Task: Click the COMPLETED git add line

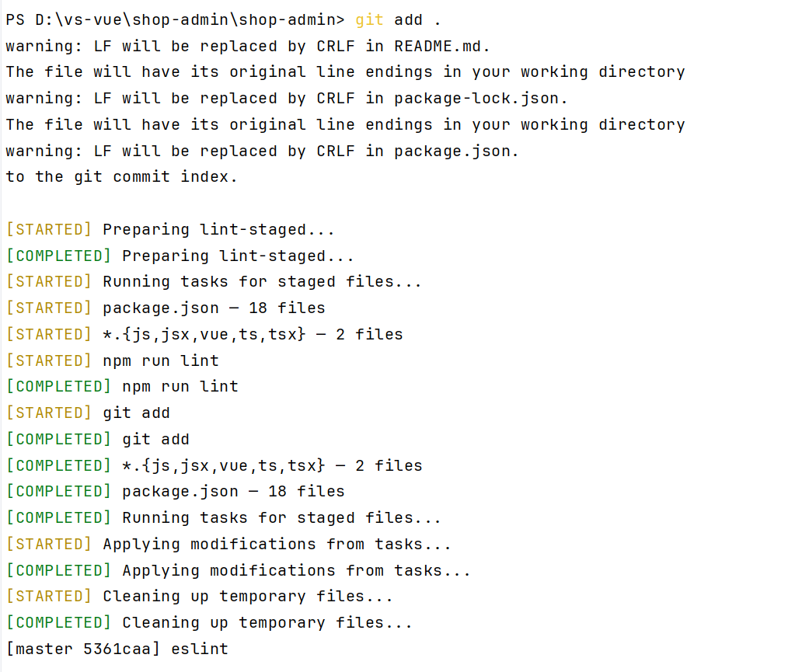Action: tap(97, 440)
